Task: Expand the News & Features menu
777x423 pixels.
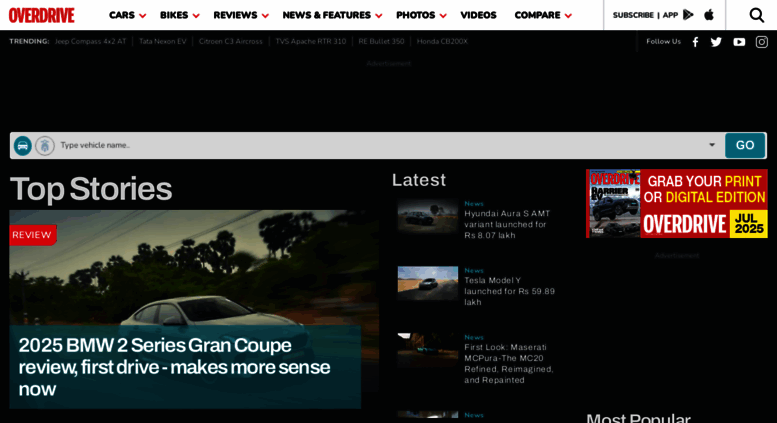Action: 332,15
